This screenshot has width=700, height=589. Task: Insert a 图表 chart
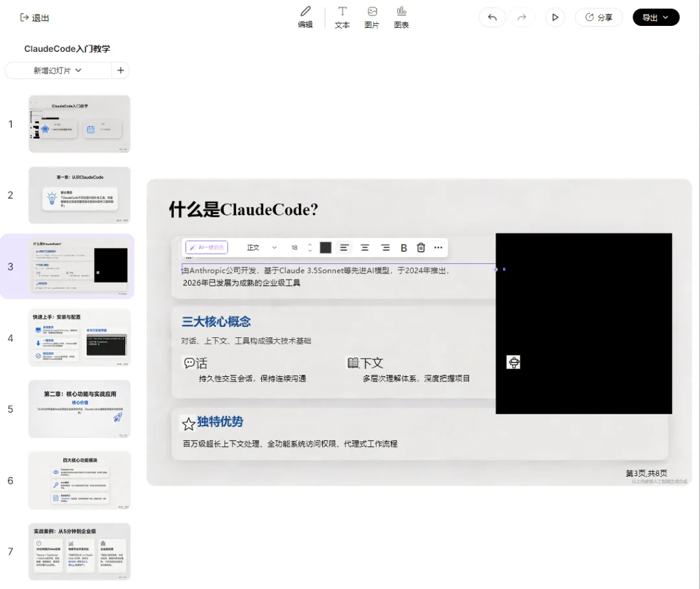pyautogui.click(x=401, y=18)
